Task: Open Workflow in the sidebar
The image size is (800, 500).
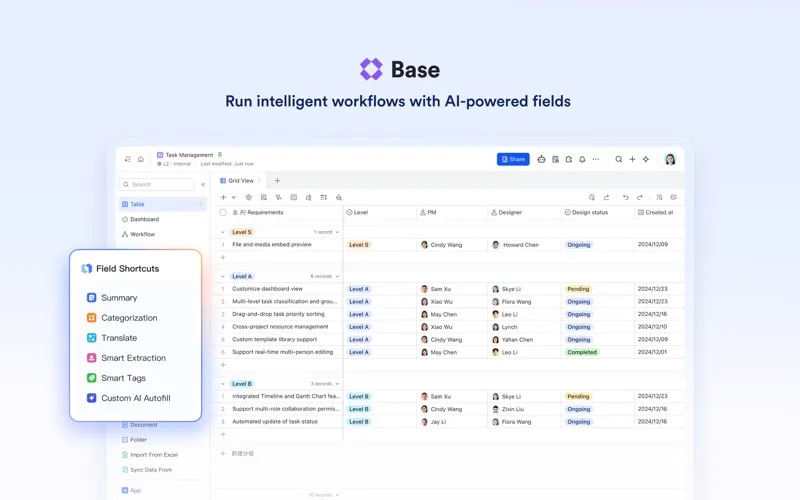Action: point(138,234)
